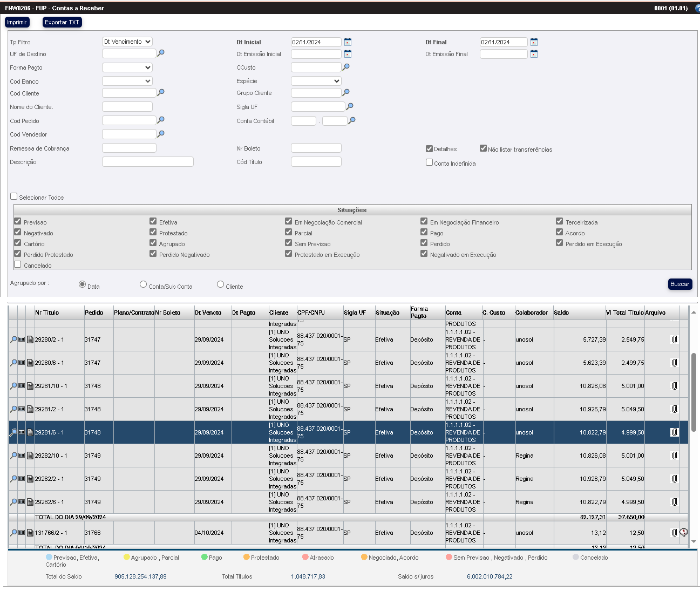Select the Cliente grouping radio button

coord(220,284)
